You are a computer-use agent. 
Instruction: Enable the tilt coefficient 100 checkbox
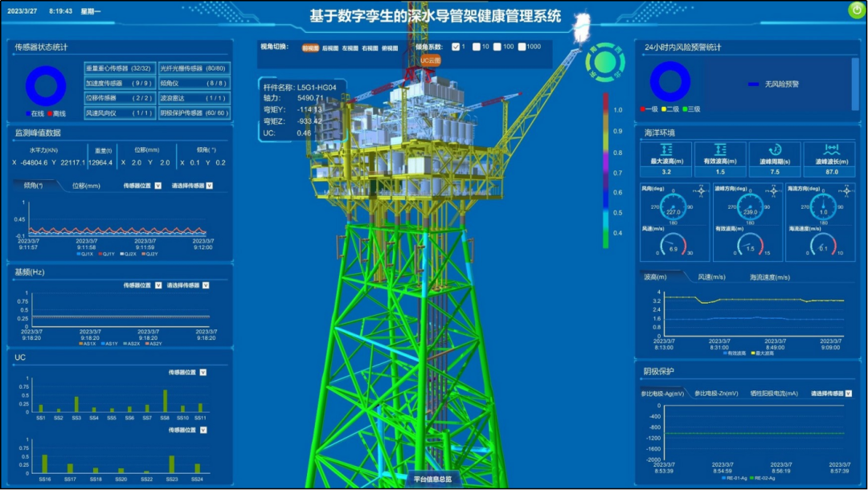[497, 47]
